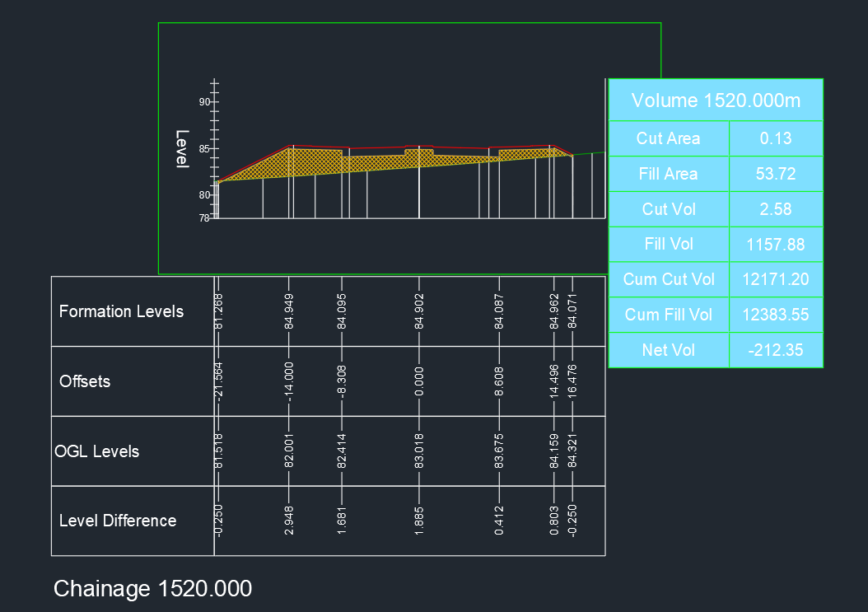
Task: Select offset value 14.496
Action: pos(553,381)
